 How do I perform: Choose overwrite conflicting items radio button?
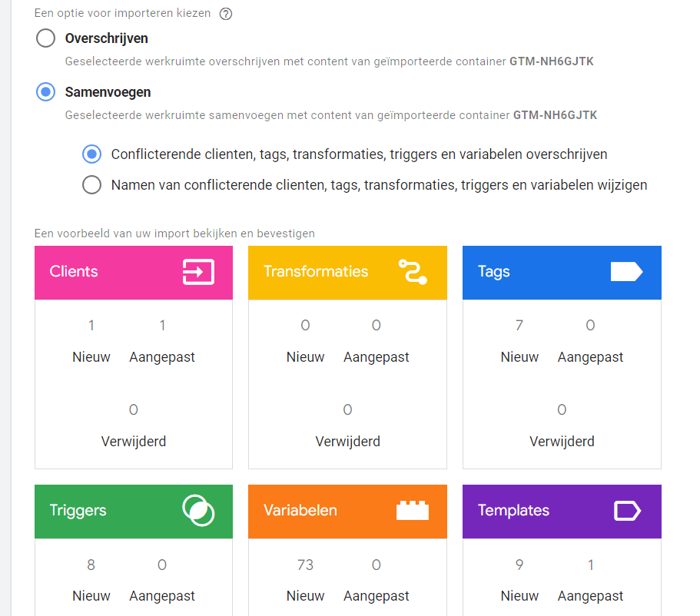coord(92,154)
